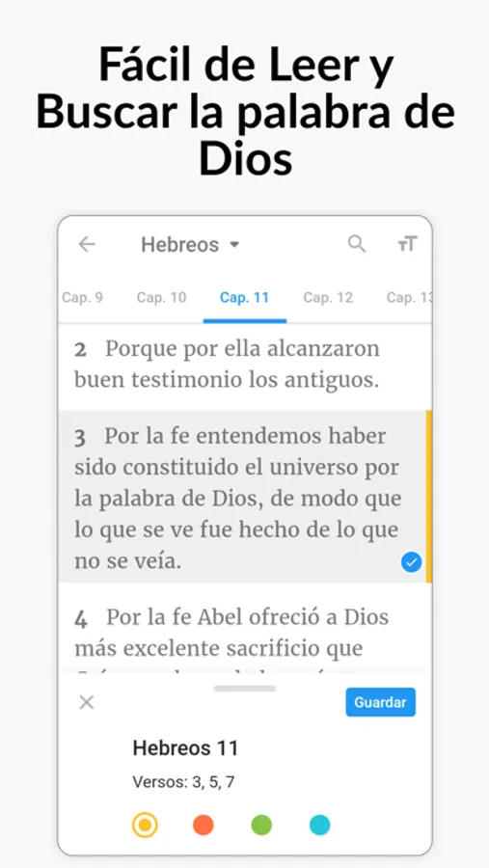This screenshot has height=868, width=489.
Task: Switch to the Cap. 12 tab
Action: pos(328,297)
